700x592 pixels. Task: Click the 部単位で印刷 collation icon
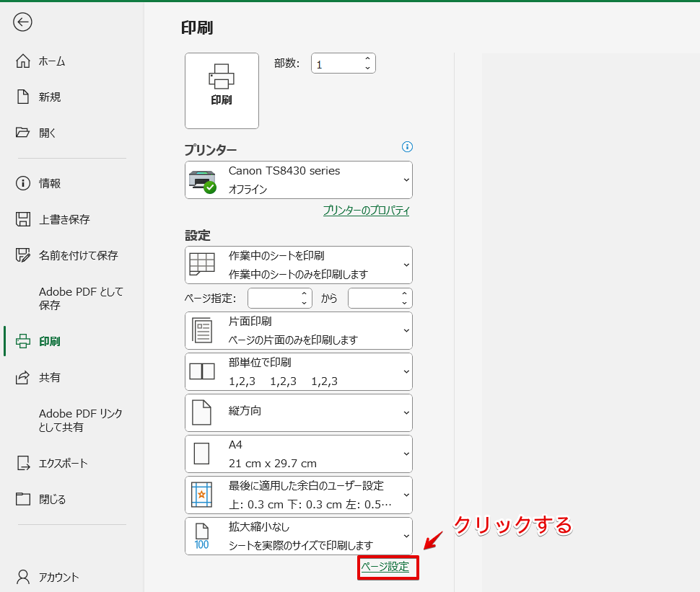(203, 371)
